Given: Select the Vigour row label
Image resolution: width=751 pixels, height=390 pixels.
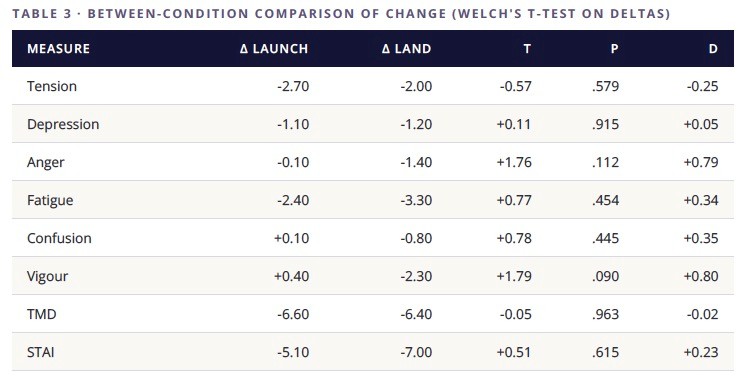Looking at the screenshot, I should 47,276.
